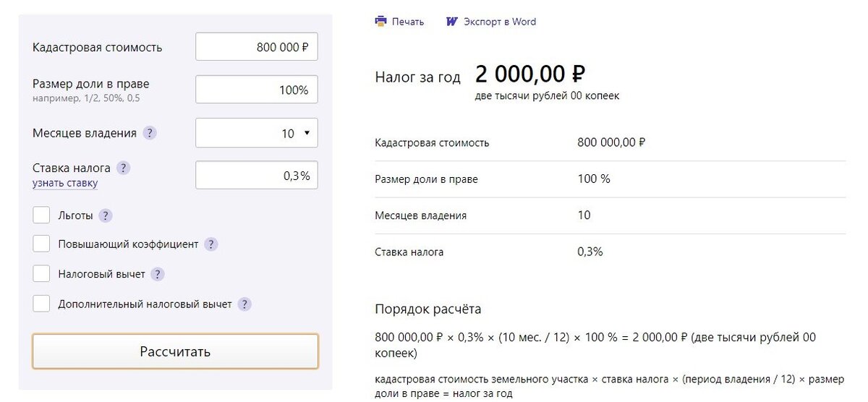Open help icon beside Месяцев владения
Screen dimensions: 868x402
coord(150,133)
